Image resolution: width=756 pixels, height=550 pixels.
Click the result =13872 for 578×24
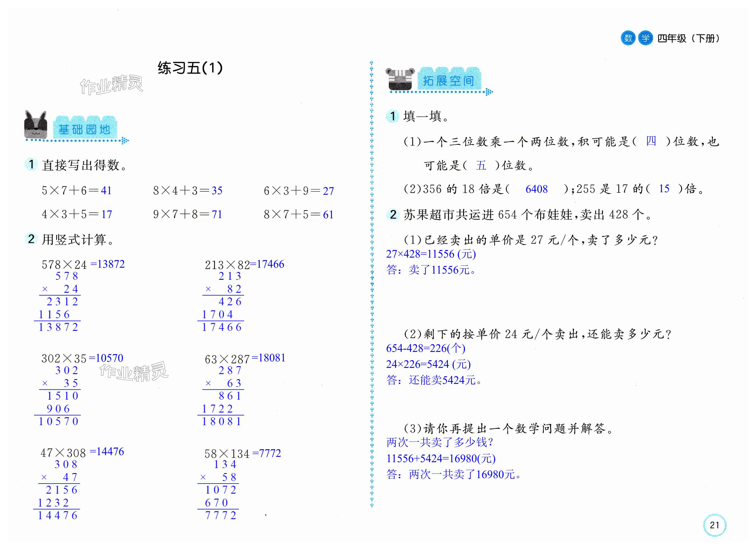pyautogui.click(x=107, y=264)
